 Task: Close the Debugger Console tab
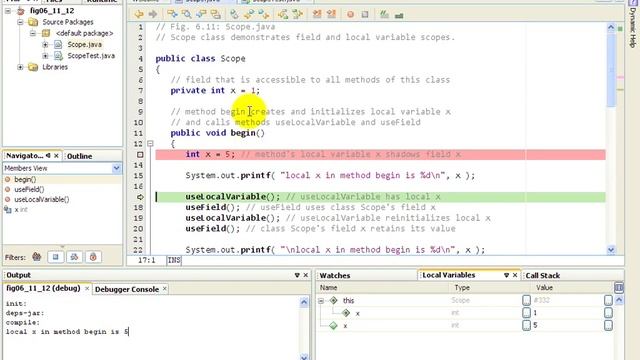(164, 289)
